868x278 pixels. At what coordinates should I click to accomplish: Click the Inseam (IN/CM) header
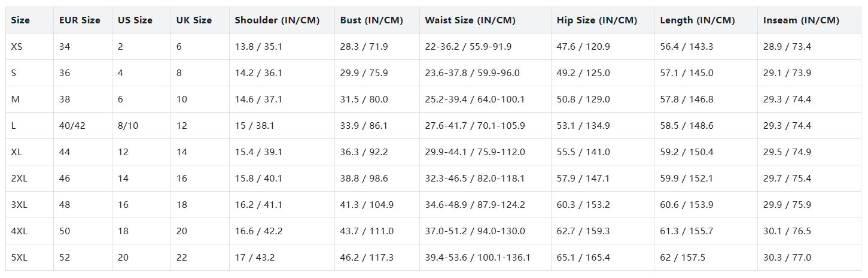pos(801,20)
